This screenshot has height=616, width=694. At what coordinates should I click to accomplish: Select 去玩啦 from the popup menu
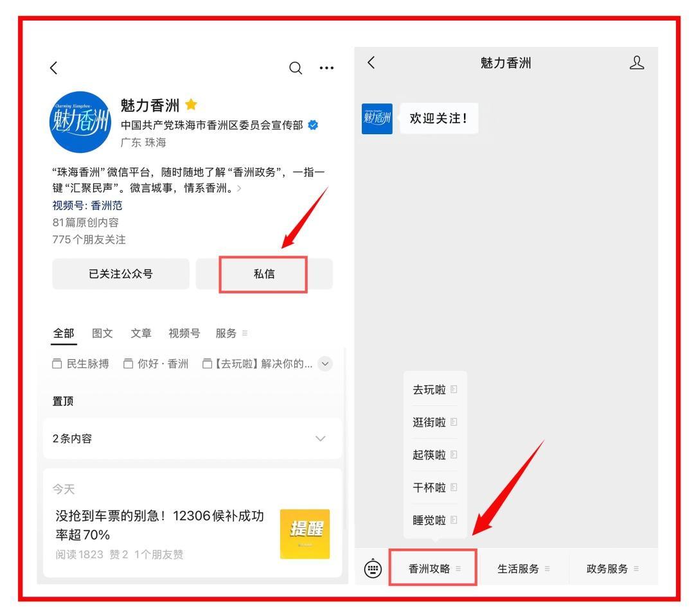(434, 389)
